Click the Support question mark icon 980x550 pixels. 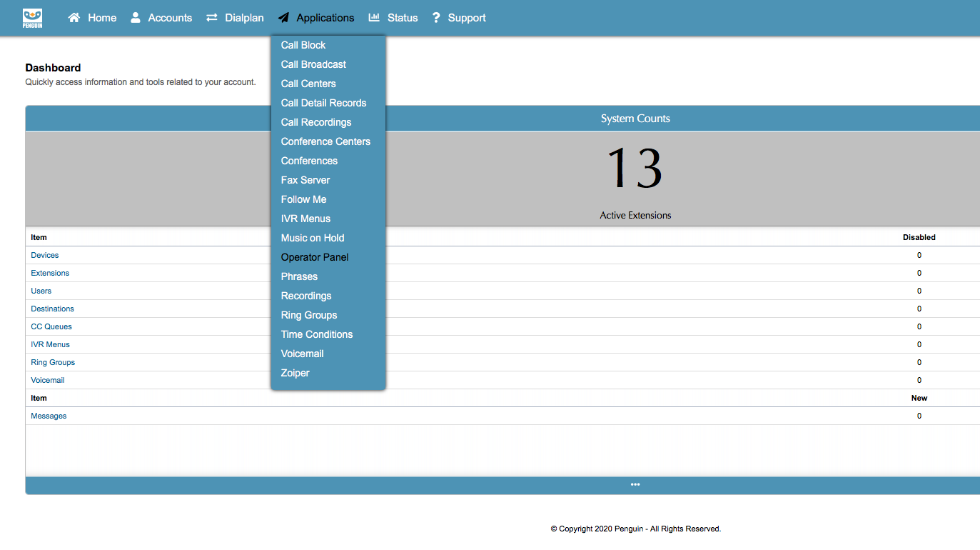(x=436, y=18)
